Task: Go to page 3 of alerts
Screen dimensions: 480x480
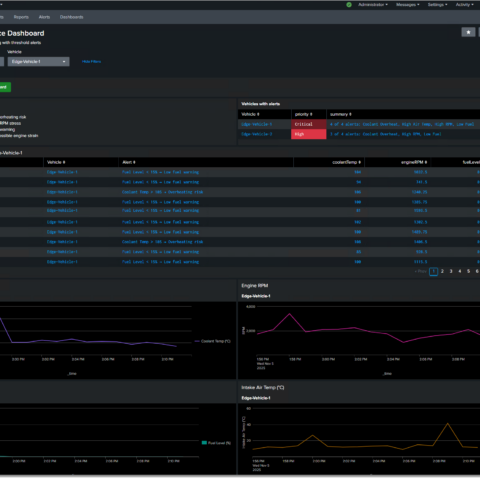Action: [451, 271]
